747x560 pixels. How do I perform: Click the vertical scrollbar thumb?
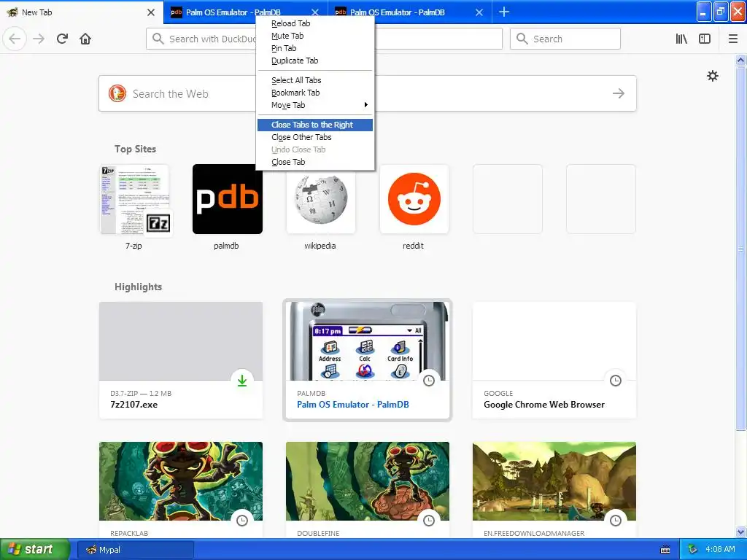point(741,248)
